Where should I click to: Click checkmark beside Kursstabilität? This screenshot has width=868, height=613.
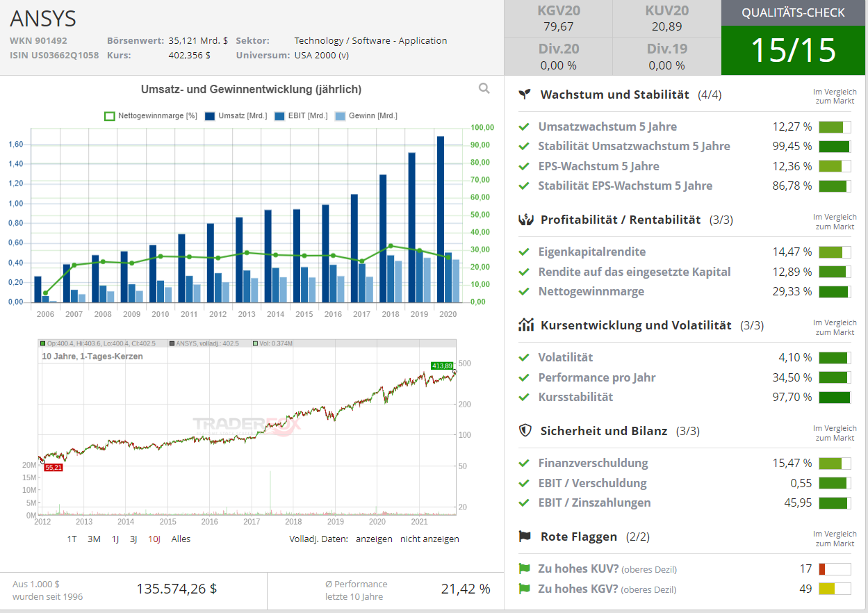(524, 397)
